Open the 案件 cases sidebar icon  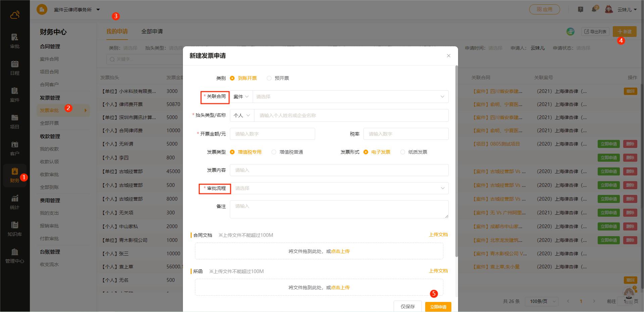pos(15,95)
